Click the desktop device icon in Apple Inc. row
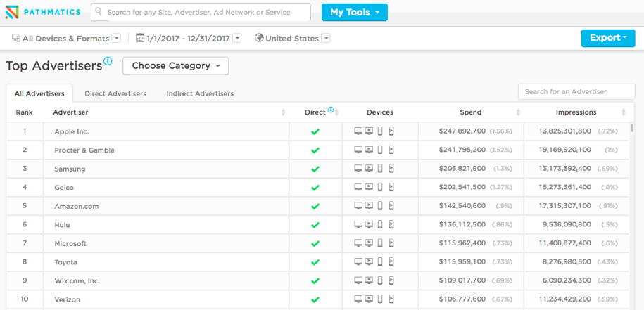 358,131
